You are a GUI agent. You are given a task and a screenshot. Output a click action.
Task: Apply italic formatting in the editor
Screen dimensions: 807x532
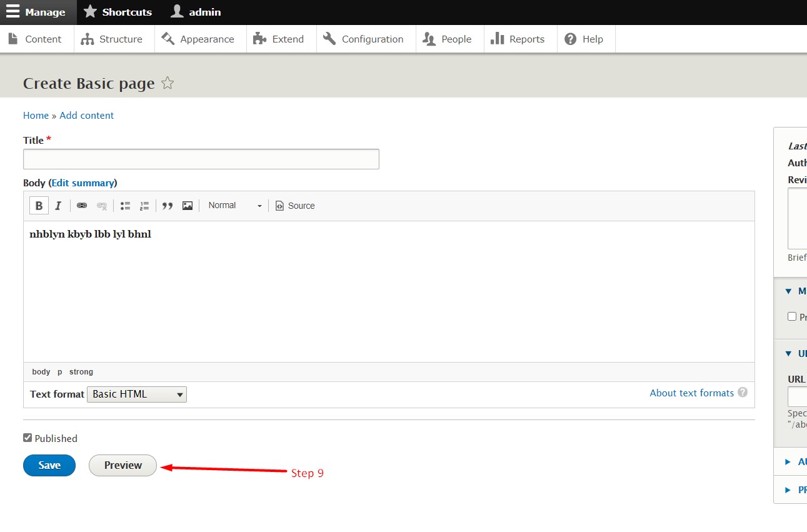click(x=58, y=206)
